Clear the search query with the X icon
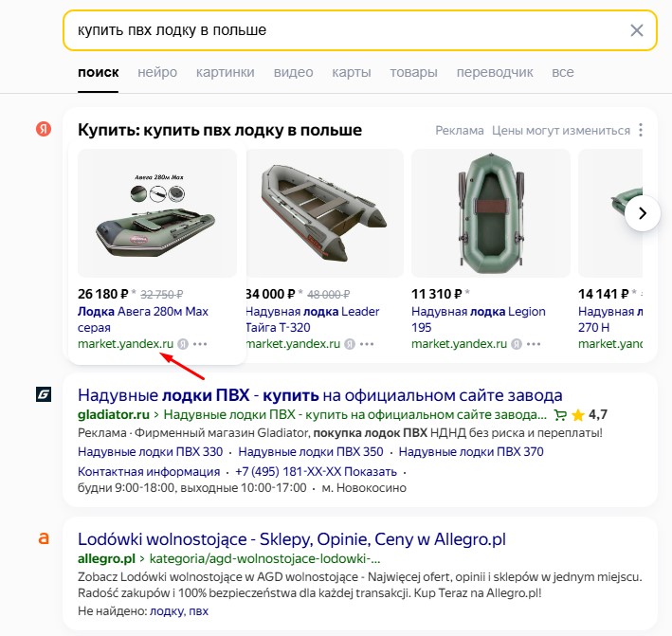Screen dimensions: 672x636 pyautogui.click(x=637, y=30)
